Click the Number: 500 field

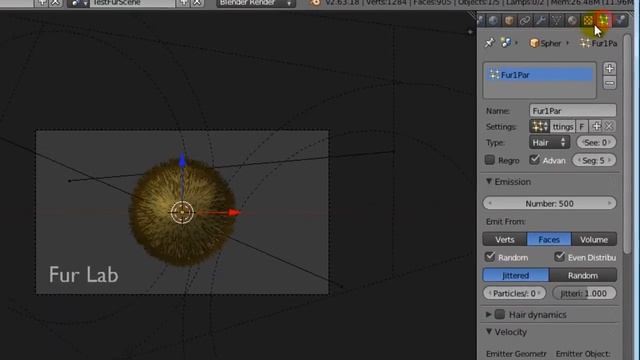pos(549,203)
